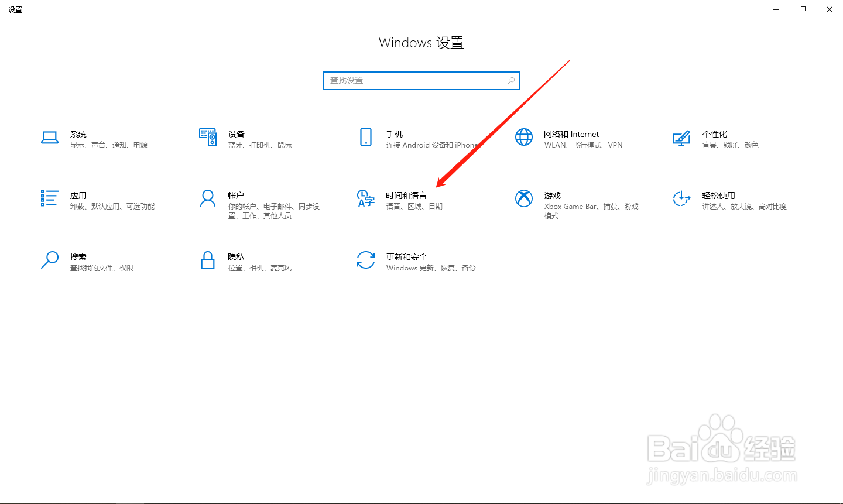Click inside the 查找设置 search field
The height and width of the screenshot is (504, 843).
[x=421, y=81]
